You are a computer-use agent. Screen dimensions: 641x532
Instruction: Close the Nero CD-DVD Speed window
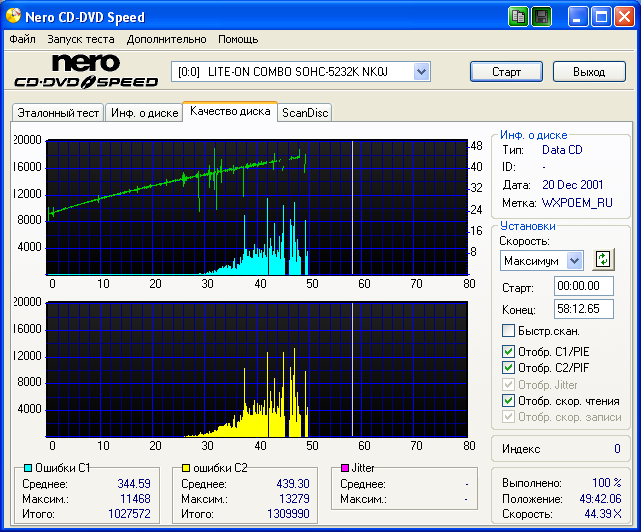point(624,17)
